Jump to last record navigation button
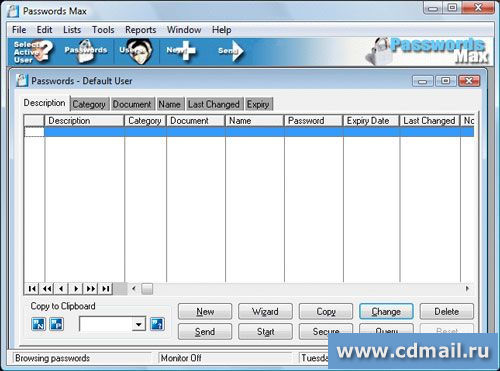Screen dimensions: 500x371 coord(106,289)
